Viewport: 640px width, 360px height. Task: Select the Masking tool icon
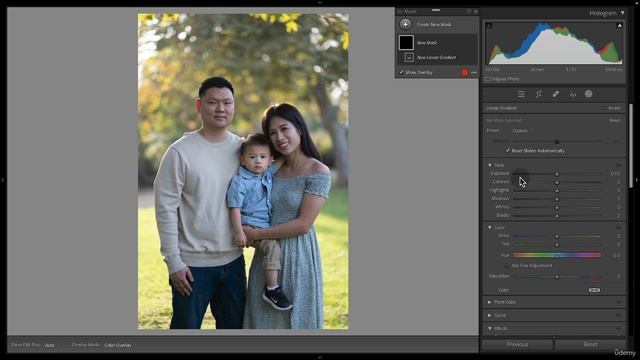click(x=589, y=94)
